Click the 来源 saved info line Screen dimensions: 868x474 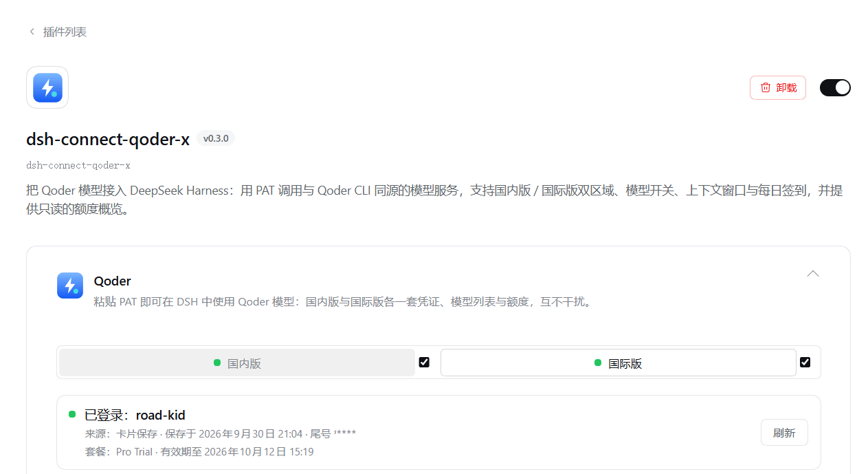(221, 433)
